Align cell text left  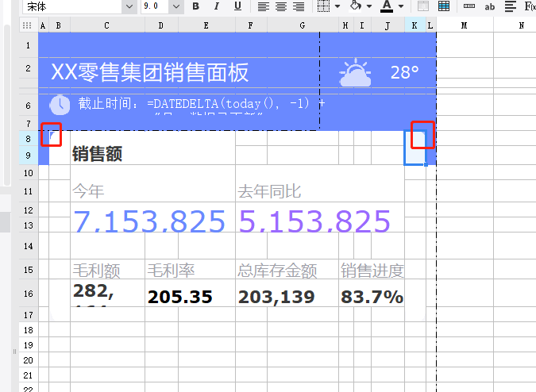[x=263, y=6]
